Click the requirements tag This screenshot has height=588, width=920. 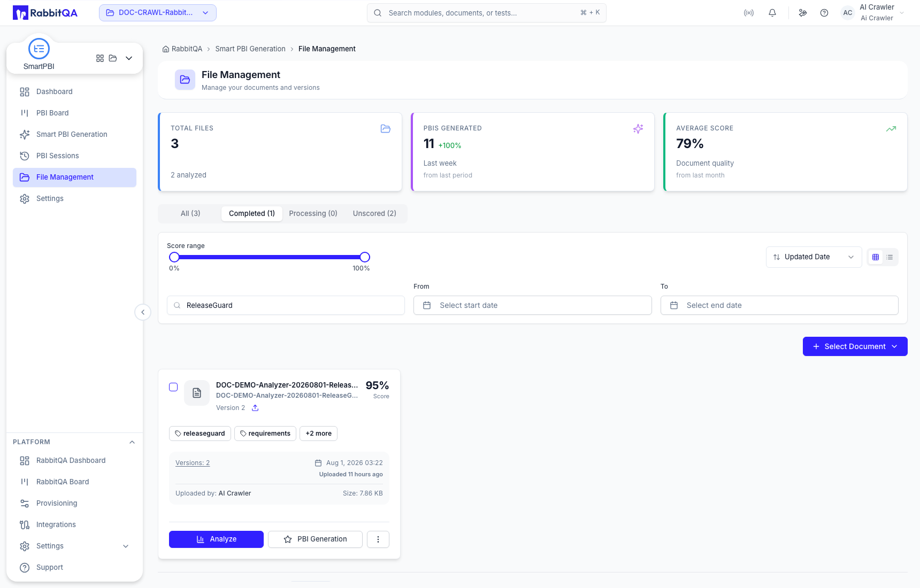click(265, 434)
